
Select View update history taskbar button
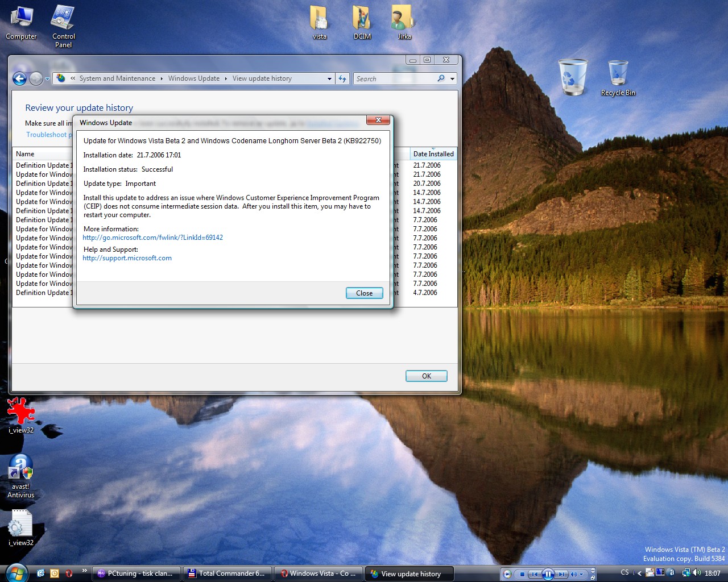[x=410, y=573]
